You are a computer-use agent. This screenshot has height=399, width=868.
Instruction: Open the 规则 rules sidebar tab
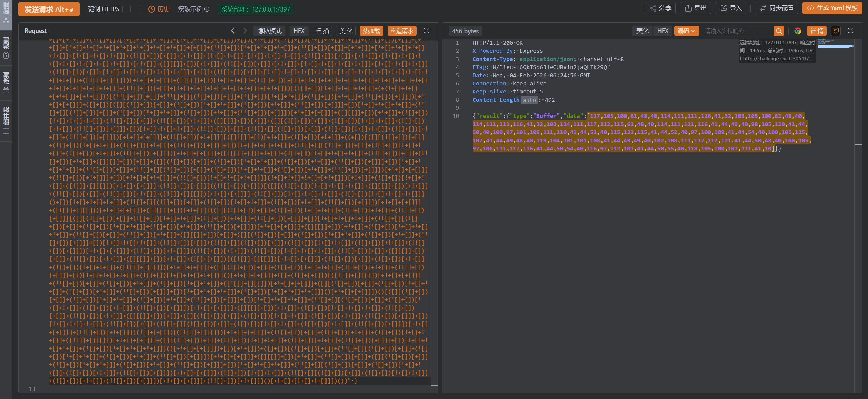pyautogui.click(x=6, y=48)
